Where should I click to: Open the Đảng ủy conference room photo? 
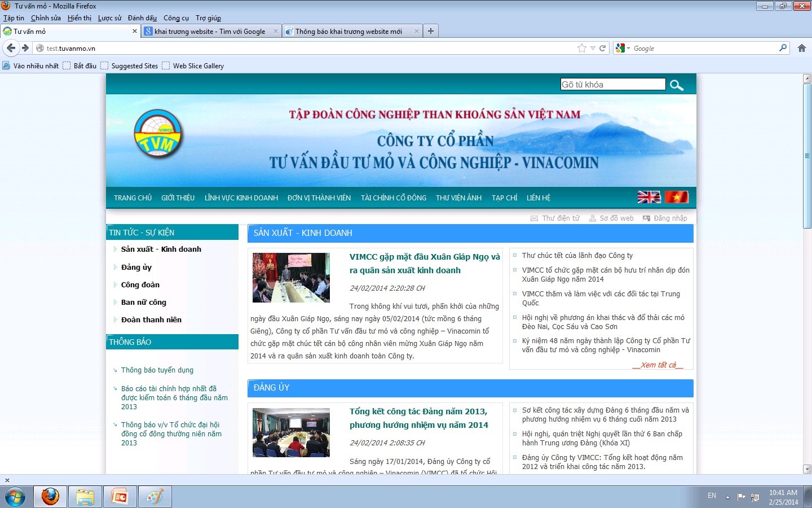click(291, 432)
